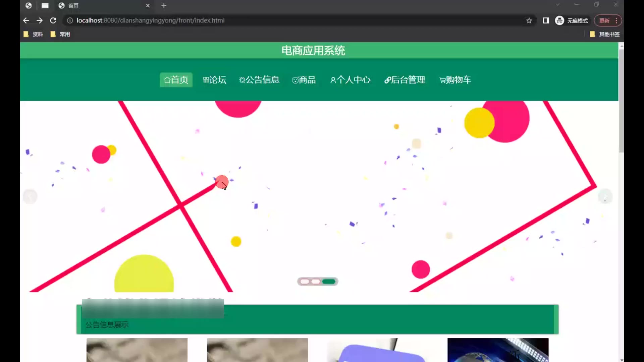Image resolution: width=644 pixels, height=362 pixels.
Task: Go to 后台管理 admin link
Action: point(405,80)
